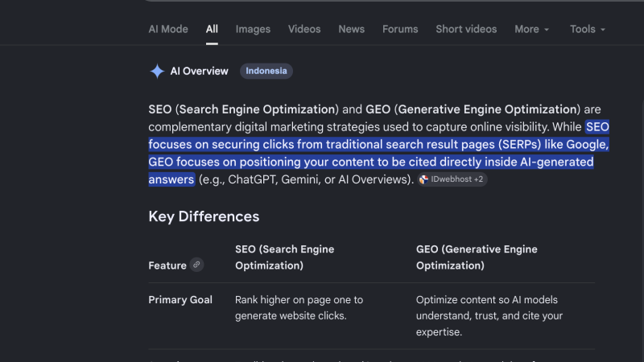Image resolution: width=644 pixels, height=362 pixels.
Task: Expand the More dropdown menu
Action: point(532,29)
